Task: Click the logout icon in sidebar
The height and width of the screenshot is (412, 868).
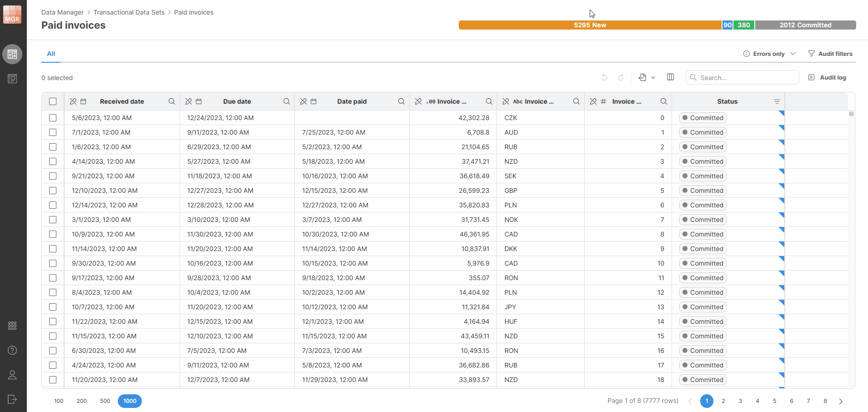Action: click(x=12, y=399)
